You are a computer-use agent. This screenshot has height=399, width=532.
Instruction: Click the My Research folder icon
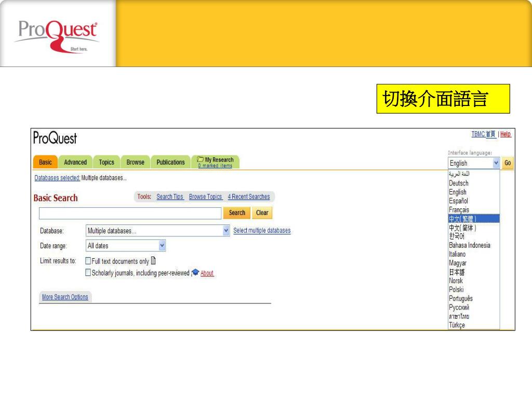point(200,159)
